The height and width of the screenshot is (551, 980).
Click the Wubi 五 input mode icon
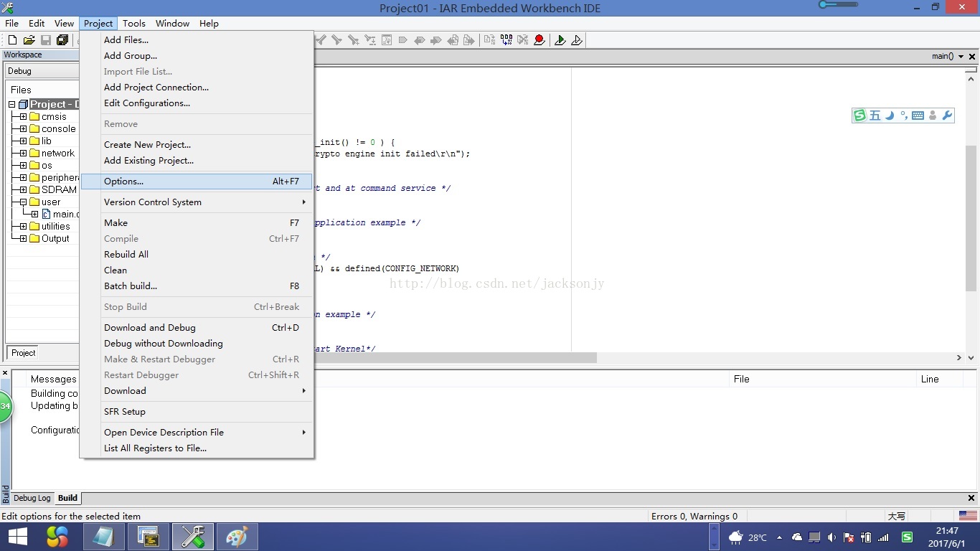point(875,116)
